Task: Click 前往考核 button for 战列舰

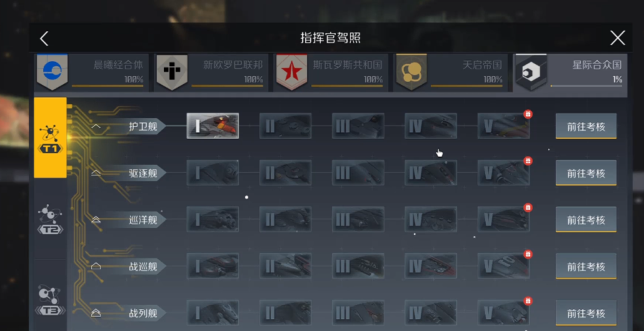Action: tap(586, 314)
